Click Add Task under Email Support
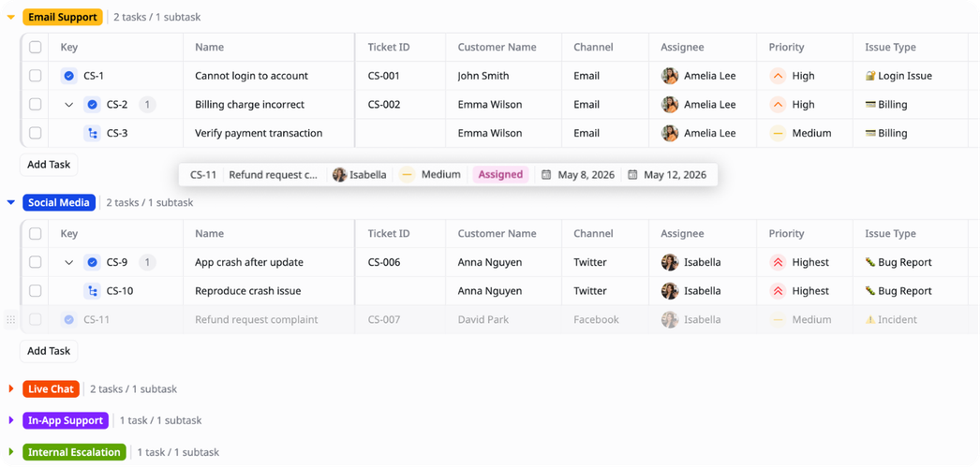980x468 pixels. (49, 166)
